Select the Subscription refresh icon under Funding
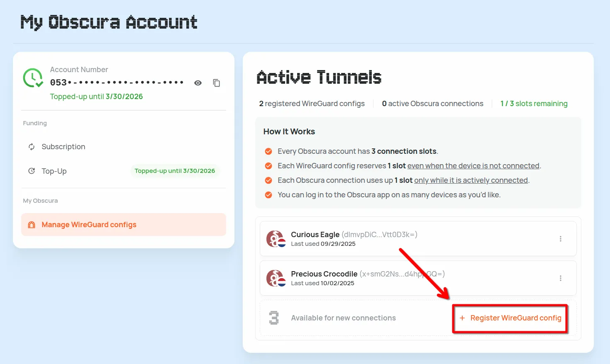This screenshot has width=610, height=364. click(31, 146)
